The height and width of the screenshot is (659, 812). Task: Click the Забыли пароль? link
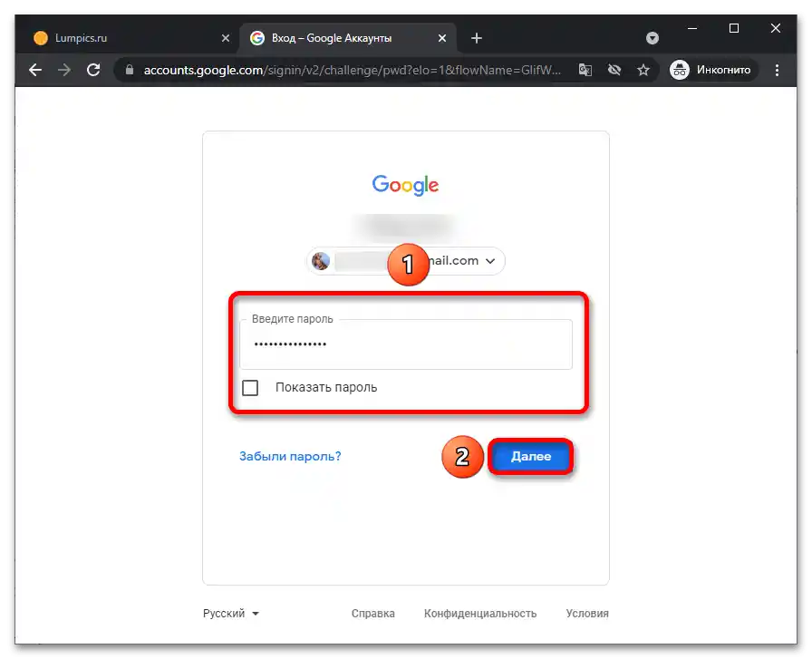[290, 457]
